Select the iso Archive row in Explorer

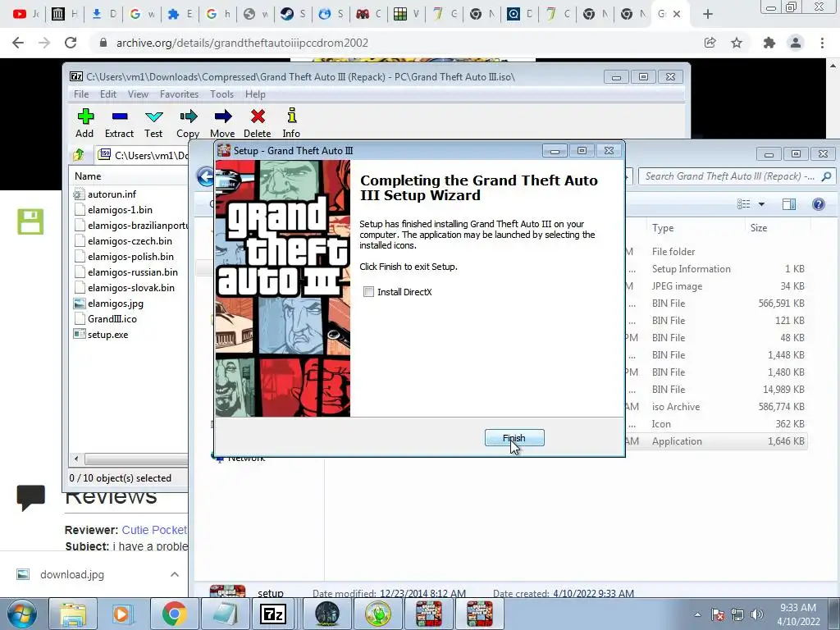coord(715,407)
